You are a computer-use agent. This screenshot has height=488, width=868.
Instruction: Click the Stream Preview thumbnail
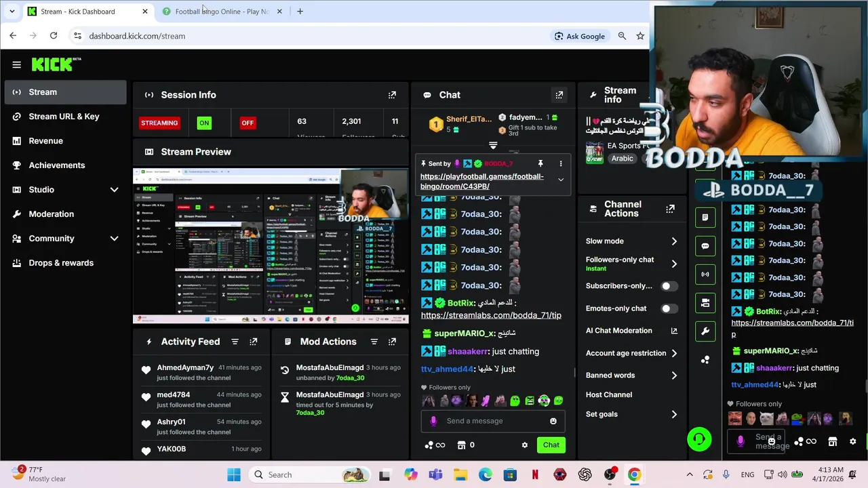pos(271,247)
